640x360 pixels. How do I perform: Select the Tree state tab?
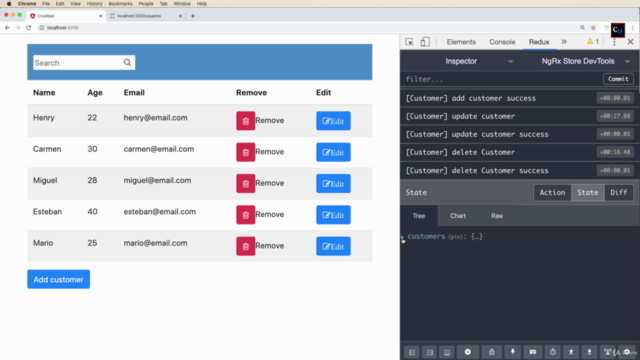(x=419, y=216)
